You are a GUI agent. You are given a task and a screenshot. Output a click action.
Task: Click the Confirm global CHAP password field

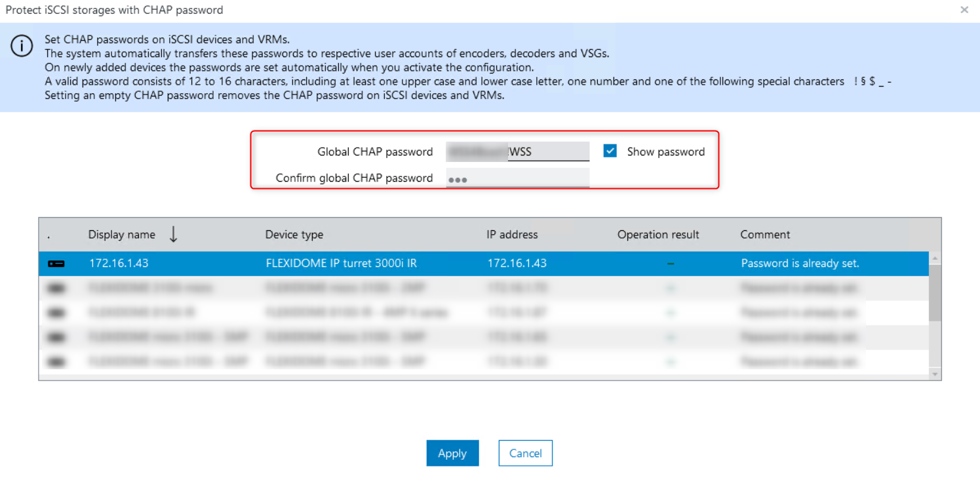click(517, 178)
